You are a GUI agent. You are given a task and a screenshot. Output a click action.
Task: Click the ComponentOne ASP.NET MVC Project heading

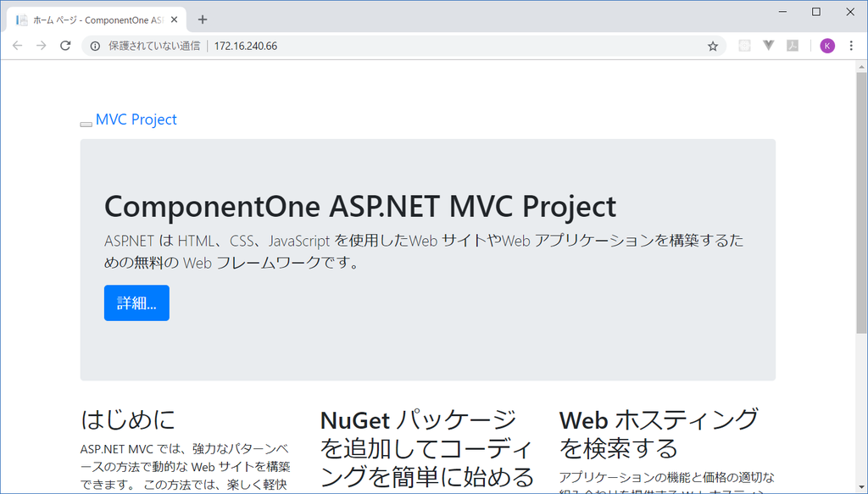tap(359, 207)
